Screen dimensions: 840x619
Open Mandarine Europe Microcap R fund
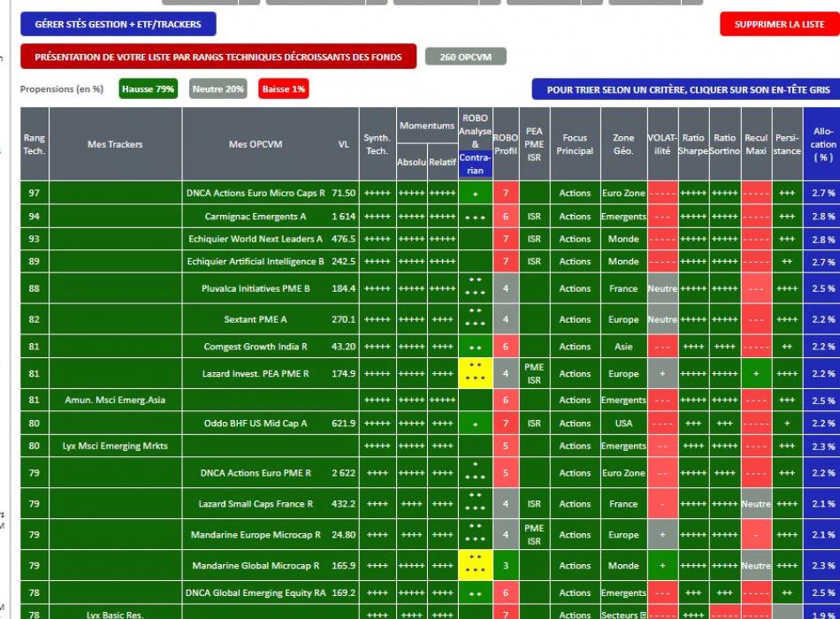[x=256, y=535]
